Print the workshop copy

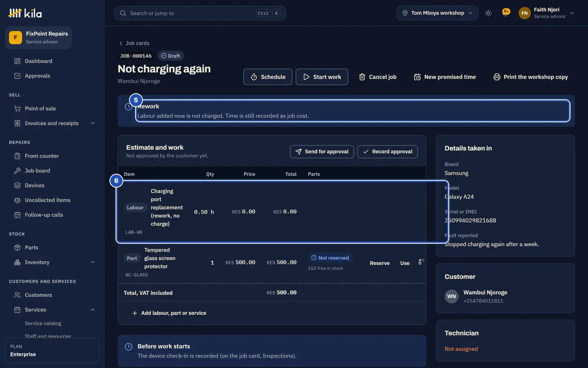coord(530,77)
